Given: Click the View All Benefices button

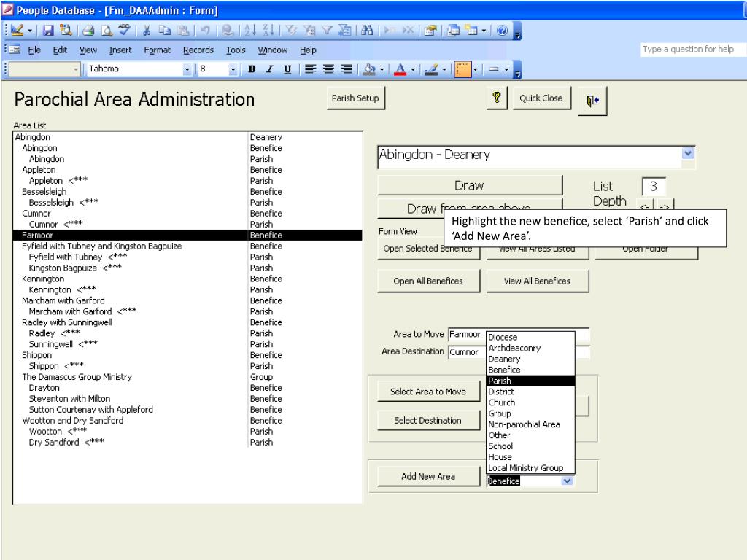Looking at the screenshot, I should click(538, 281).
